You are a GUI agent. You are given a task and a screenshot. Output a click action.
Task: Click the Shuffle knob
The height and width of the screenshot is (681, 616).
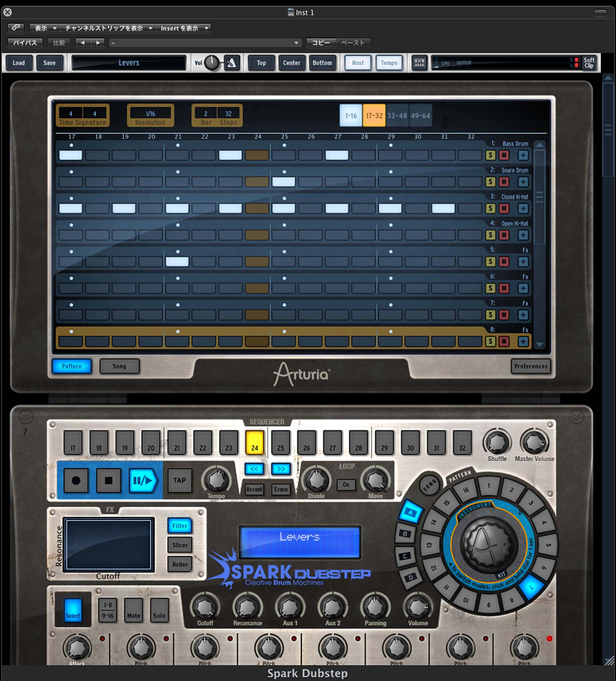click(x=497, y=442)
